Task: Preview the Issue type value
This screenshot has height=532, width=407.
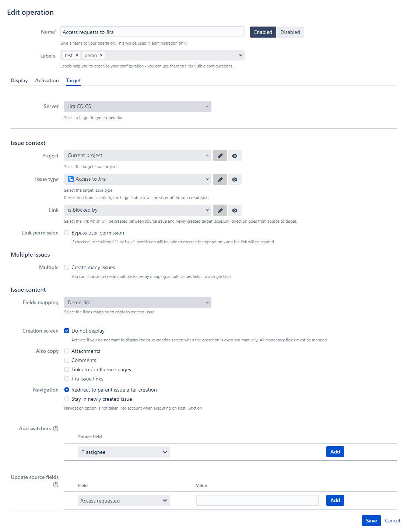Action: (x=235, y=179)
